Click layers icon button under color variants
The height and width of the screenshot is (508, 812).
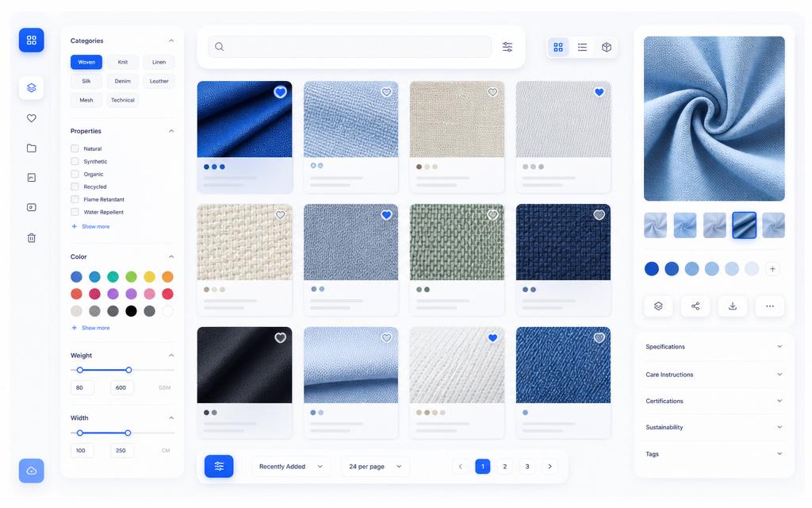coord(658,306)
